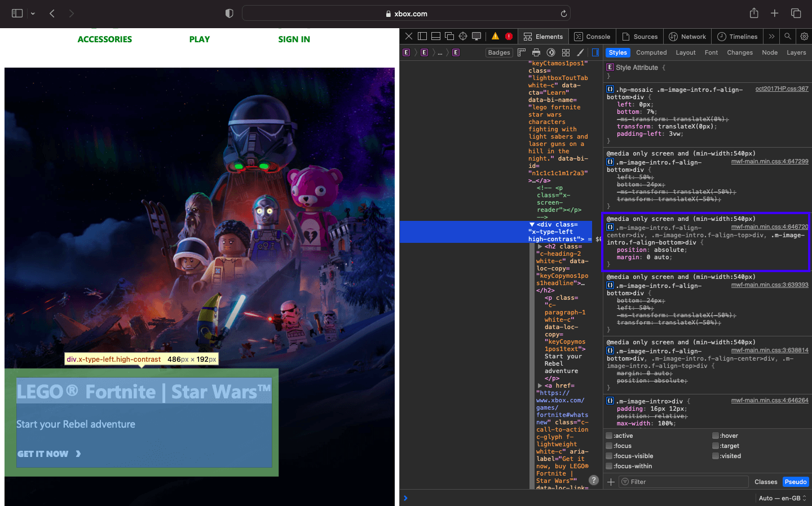This screenshot has width=812, height=506.
Task: Switch to the Elements tab
Action: tap(544, 37)
